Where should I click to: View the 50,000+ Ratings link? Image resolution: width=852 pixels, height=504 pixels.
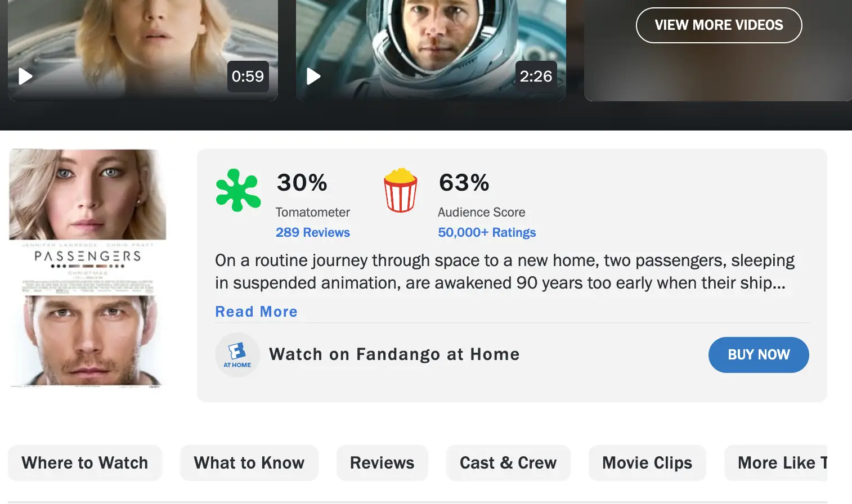[487, 232]
